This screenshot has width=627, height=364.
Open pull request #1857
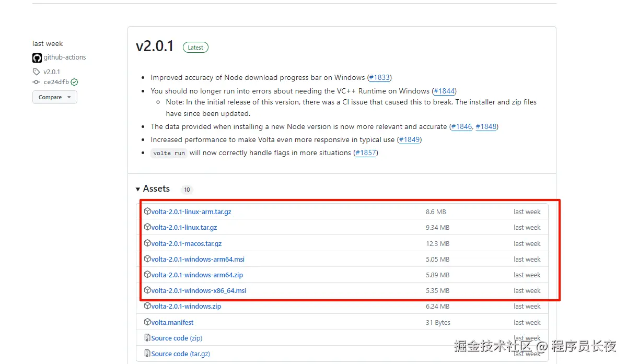click(366, 152)
